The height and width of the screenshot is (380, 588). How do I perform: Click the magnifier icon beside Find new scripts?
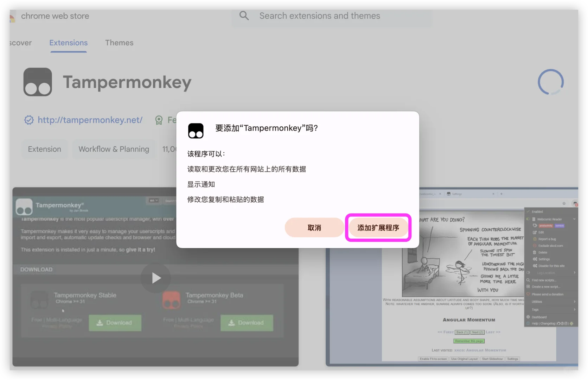point(528,280)
